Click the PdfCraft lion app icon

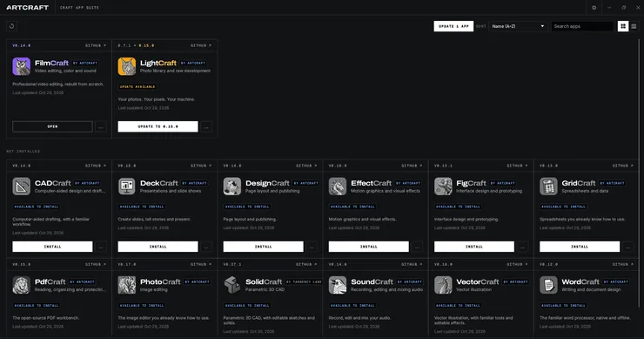(22, 285)
